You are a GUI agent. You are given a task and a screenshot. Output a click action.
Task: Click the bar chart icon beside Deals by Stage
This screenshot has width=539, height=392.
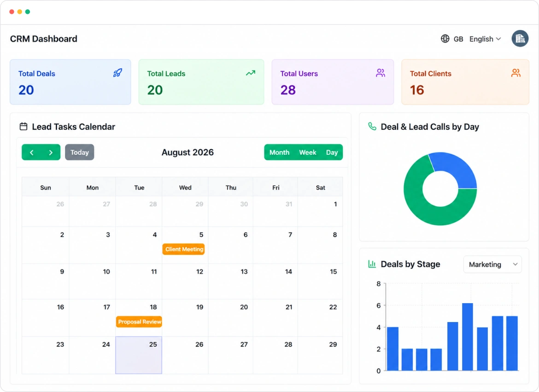click(x=372, y=264)
